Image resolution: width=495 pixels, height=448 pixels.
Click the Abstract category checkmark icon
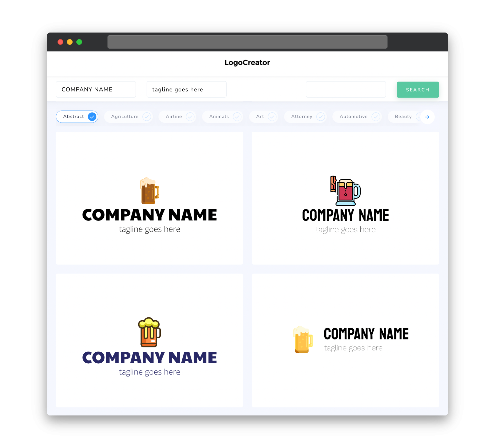[92, 117]
